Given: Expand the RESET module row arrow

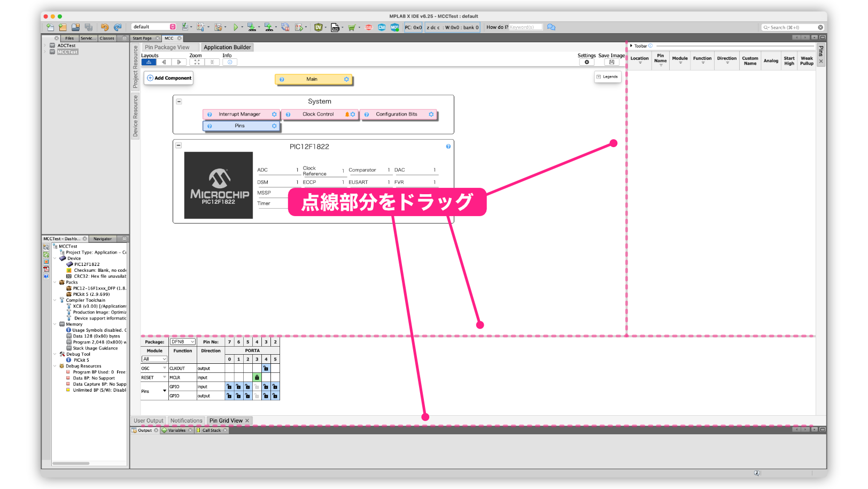Looking at the screenshot, I should (164, 377).
